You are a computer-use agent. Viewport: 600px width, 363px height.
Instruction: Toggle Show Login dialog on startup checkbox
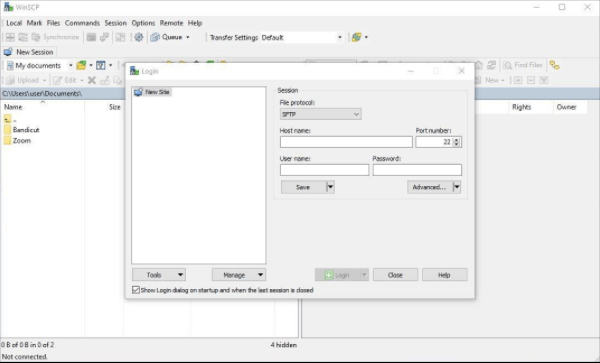point(136,290)
